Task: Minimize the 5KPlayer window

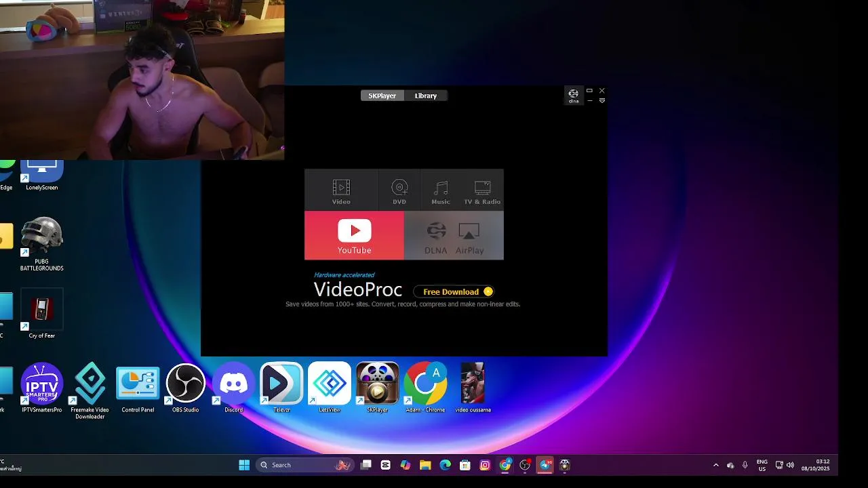Action: pos(589,100)
